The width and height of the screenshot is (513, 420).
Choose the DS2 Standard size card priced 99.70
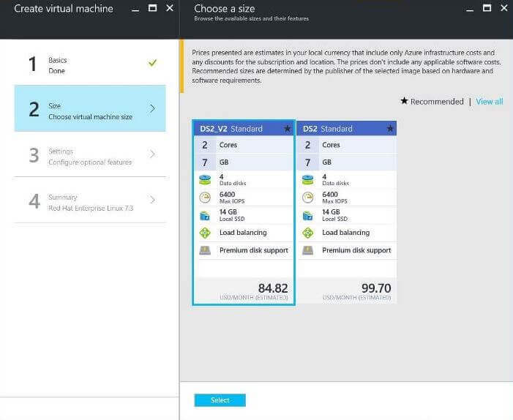point(347,212)
